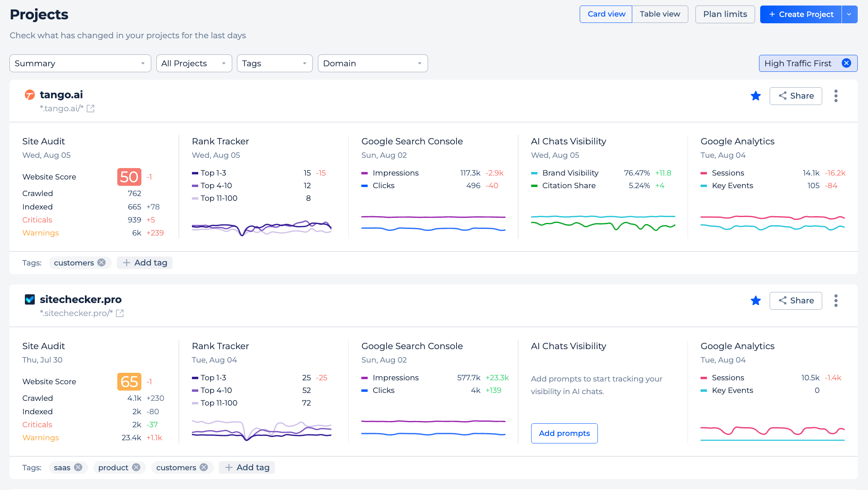Share the tango.ai project
This screenshot has width=868, height=490.
[796, 96]
